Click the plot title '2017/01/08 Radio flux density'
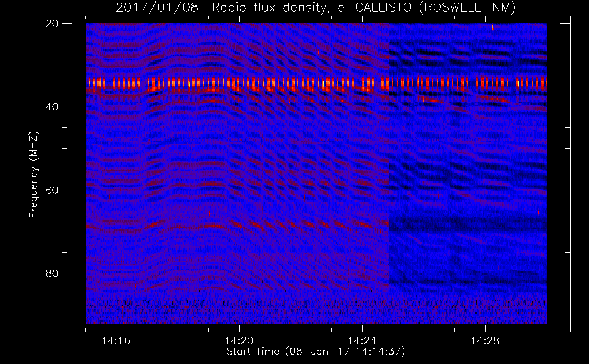This screenshot has height=364, width=589. [x=316, y=7]
